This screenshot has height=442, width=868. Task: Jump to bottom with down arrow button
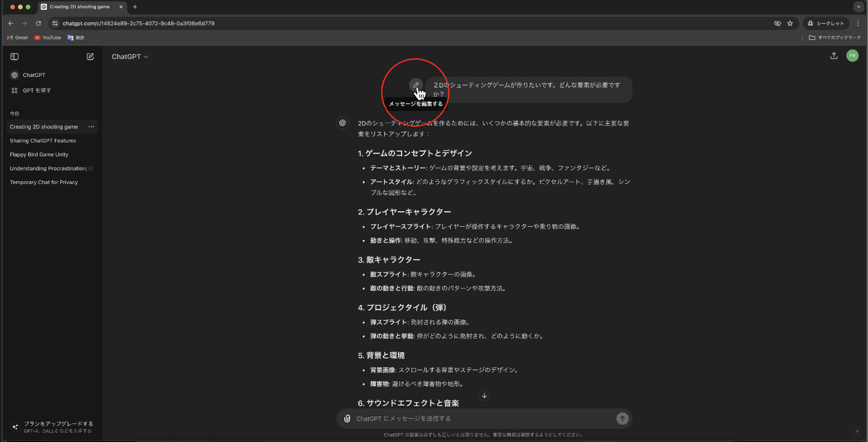click(484, 396)
